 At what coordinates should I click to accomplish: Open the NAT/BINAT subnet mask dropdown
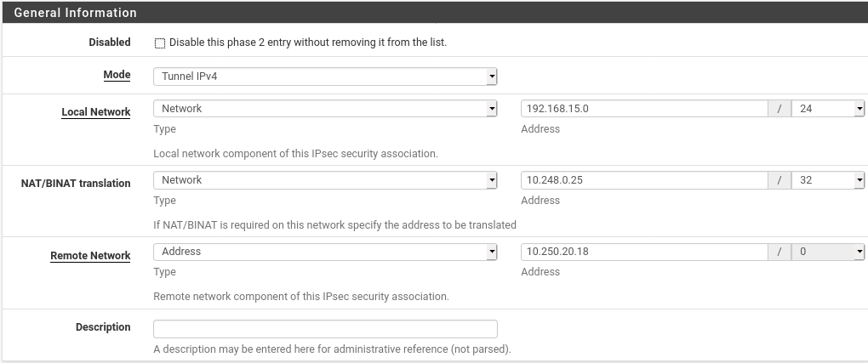point(827,180)
